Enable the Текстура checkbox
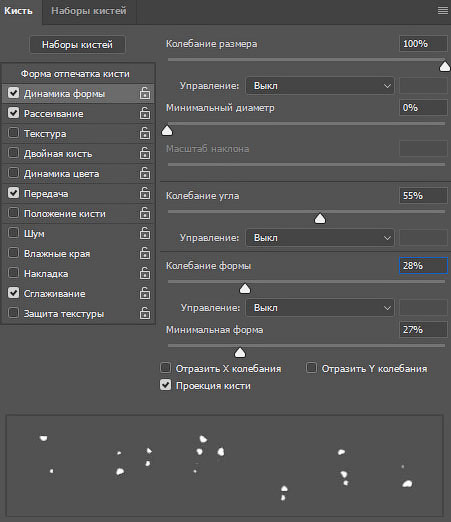Image resolution: width=451 pixels, height=522 pixels. pos(13,133)
